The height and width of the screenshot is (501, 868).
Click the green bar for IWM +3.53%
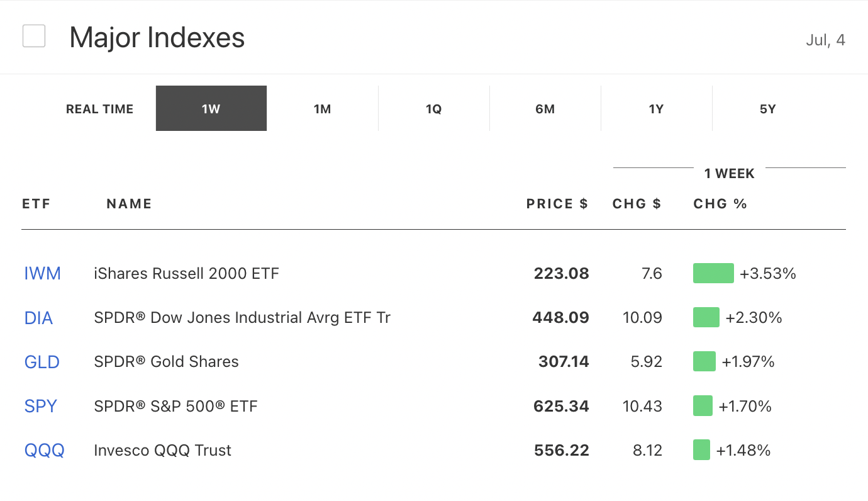[x=713, y=273]
